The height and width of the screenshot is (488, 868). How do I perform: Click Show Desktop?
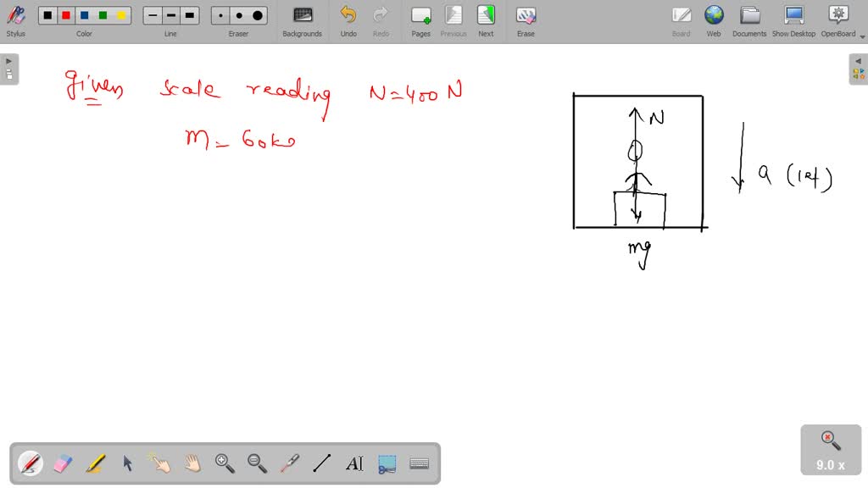tap(793, 21)
